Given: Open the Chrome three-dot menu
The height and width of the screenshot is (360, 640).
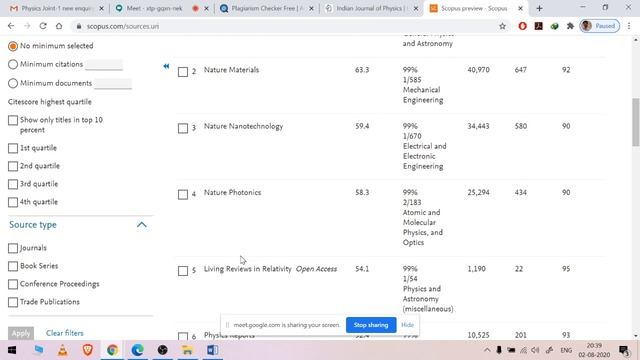Looking at the screenshot, I should pos(629,26).
